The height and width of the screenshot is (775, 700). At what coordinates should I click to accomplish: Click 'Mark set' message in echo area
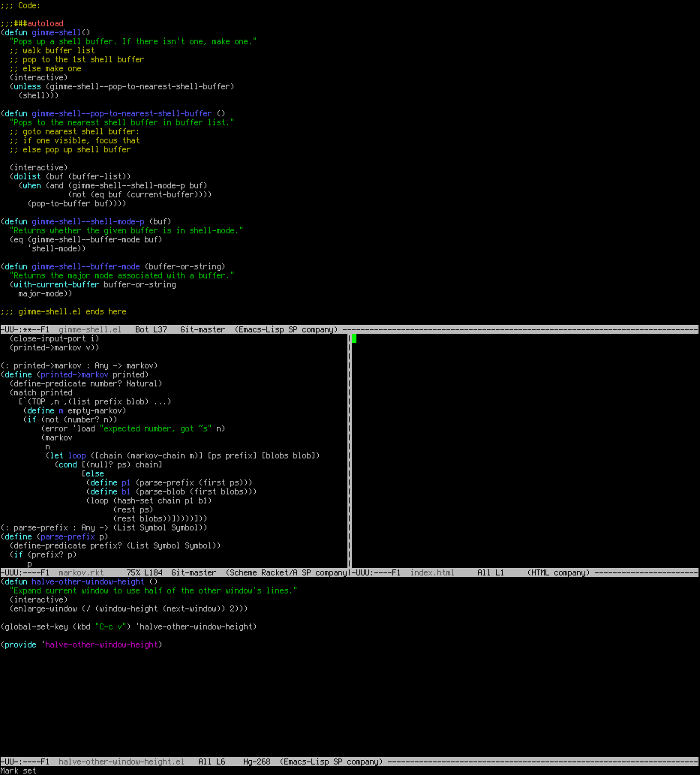[18, 770]
